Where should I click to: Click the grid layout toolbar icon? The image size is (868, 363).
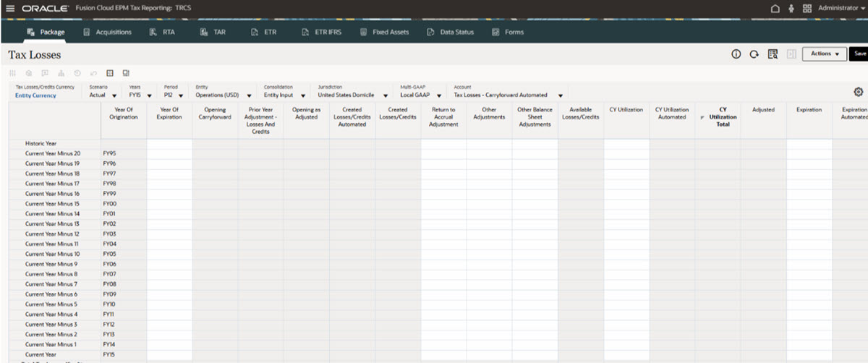(x=110, y=73)
